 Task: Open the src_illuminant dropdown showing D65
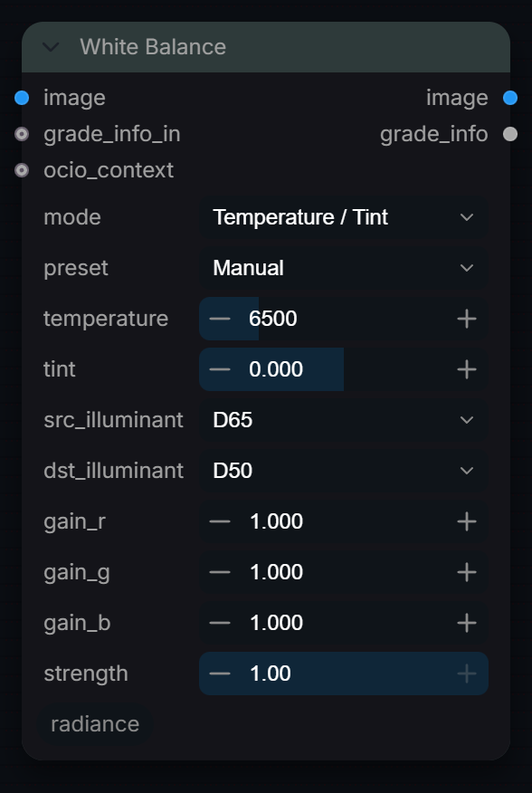point(344,420)
